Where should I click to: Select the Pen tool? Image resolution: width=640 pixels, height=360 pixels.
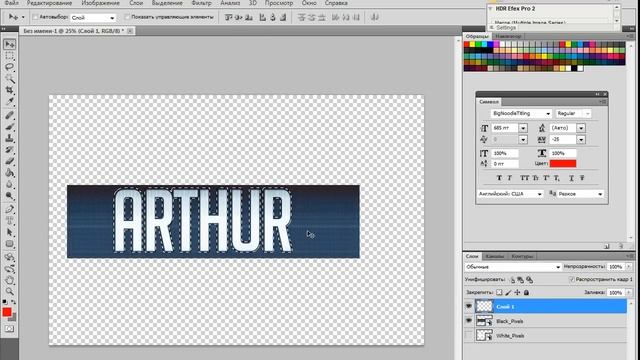[x=9, y=209]
